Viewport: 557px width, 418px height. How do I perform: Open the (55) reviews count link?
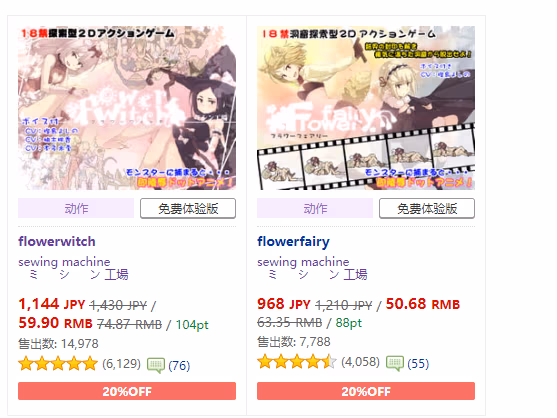click(x=418, y=364)
